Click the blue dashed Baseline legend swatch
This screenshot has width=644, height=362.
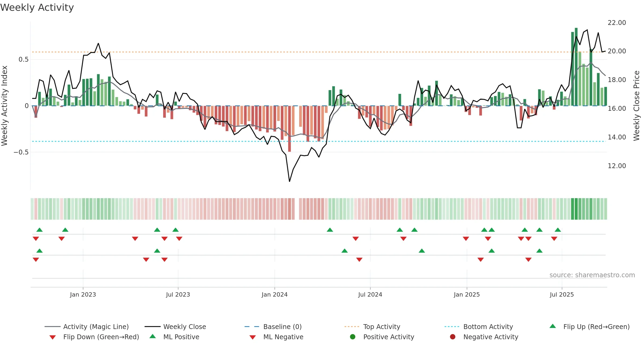tap(253, 327)
